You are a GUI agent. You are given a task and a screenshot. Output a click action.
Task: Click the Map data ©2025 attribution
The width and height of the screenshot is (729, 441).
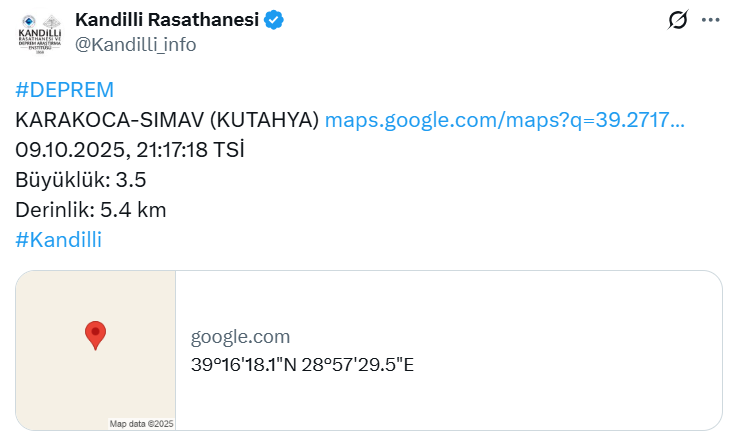(142, 424)
